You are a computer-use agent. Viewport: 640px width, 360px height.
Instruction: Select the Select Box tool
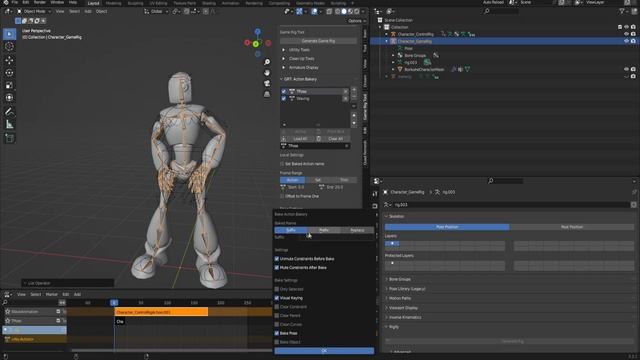(9, 34)
